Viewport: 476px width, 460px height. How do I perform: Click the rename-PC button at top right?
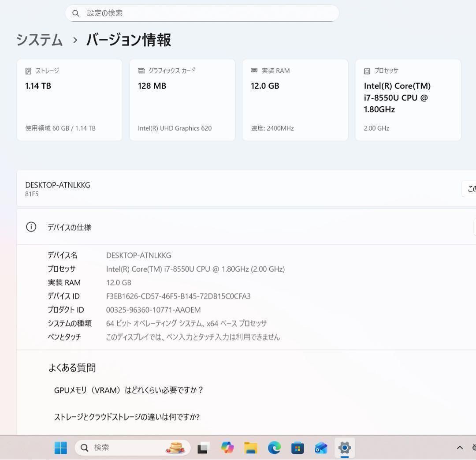472,188
